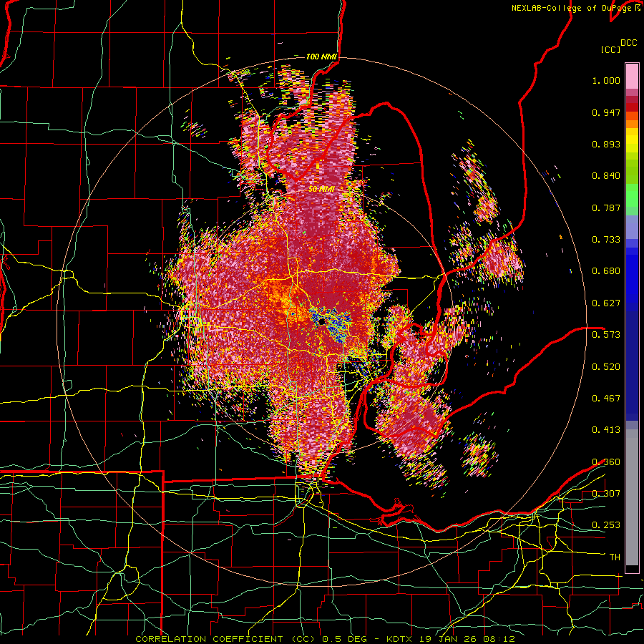This screenshot has width=644, height=644.
Task: Click the 0.787 scale value
Action: pos(606,208)
